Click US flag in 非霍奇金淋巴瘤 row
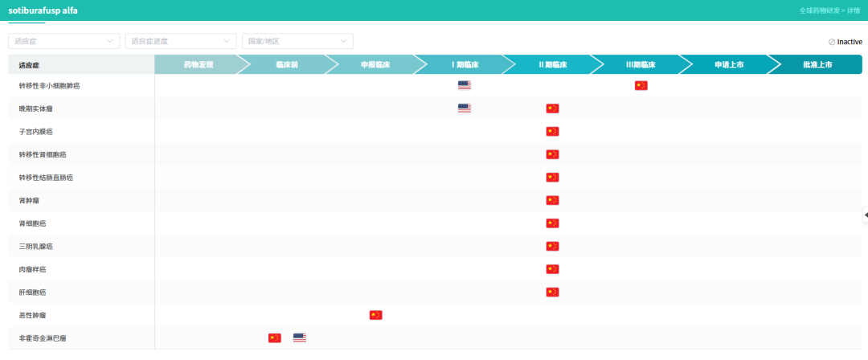868x360 pixels. [300, 338]
